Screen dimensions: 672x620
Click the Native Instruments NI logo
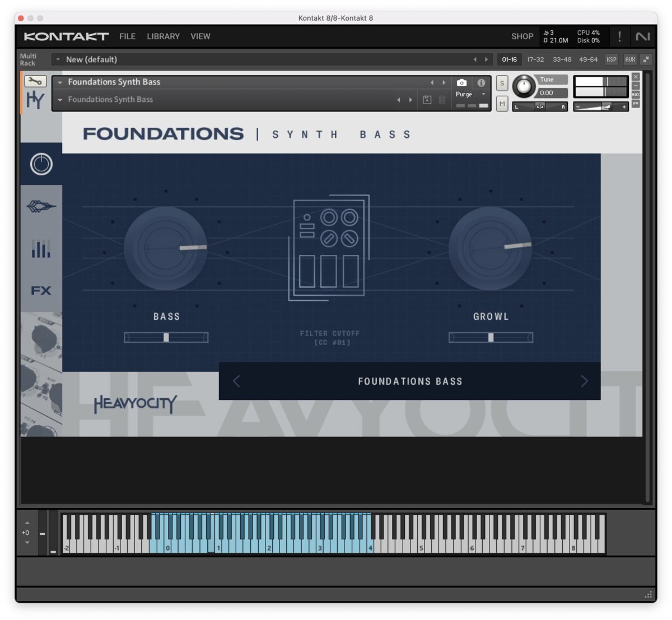click(x=643, y=36)
